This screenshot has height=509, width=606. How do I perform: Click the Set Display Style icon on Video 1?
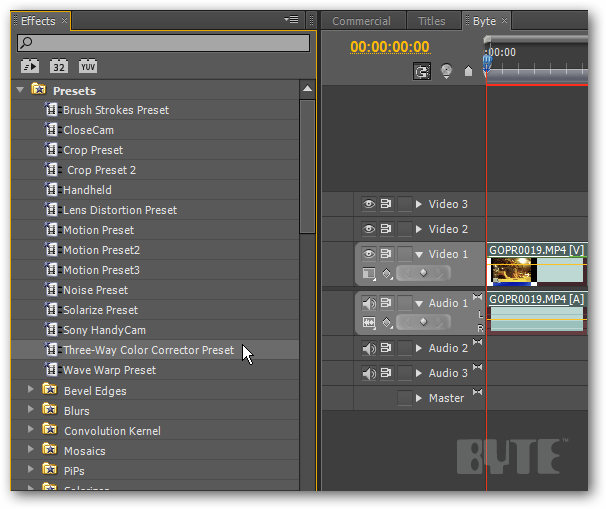pos(368,273)
